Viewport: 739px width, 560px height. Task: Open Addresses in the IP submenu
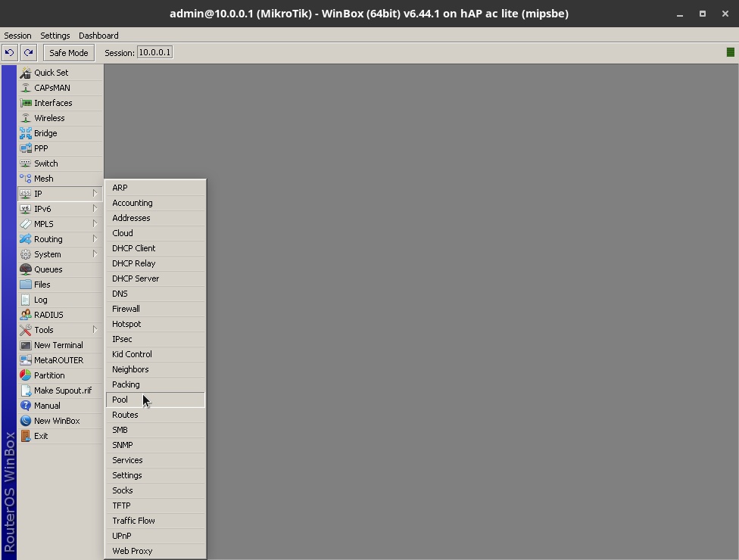tap(155, 218)
